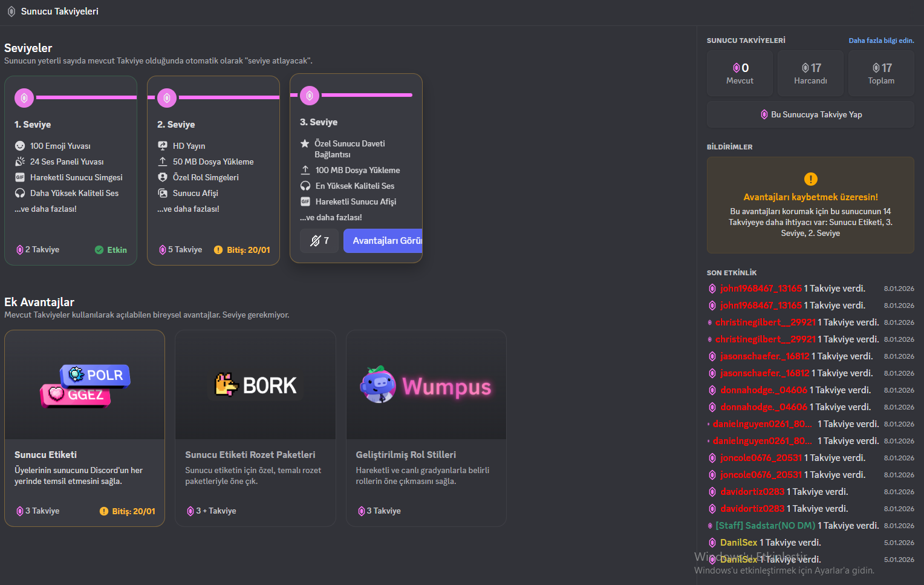
Task: Click the BORK badge preview image
Action: tap(255, 385)
